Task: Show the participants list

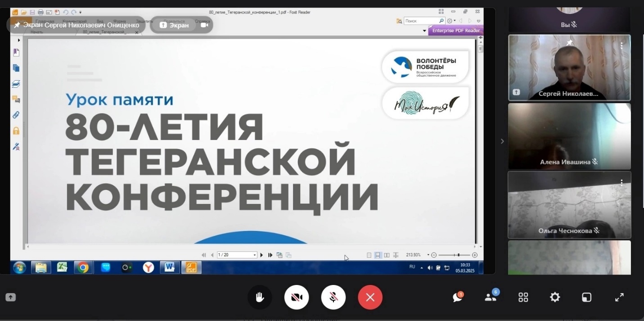Action: pos(491,296)
